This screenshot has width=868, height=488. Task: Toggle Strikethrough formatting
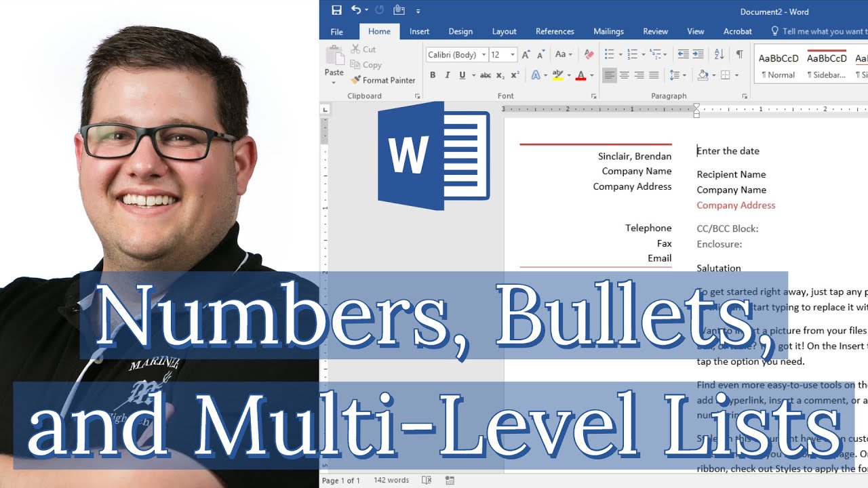[x=486, y=75]
